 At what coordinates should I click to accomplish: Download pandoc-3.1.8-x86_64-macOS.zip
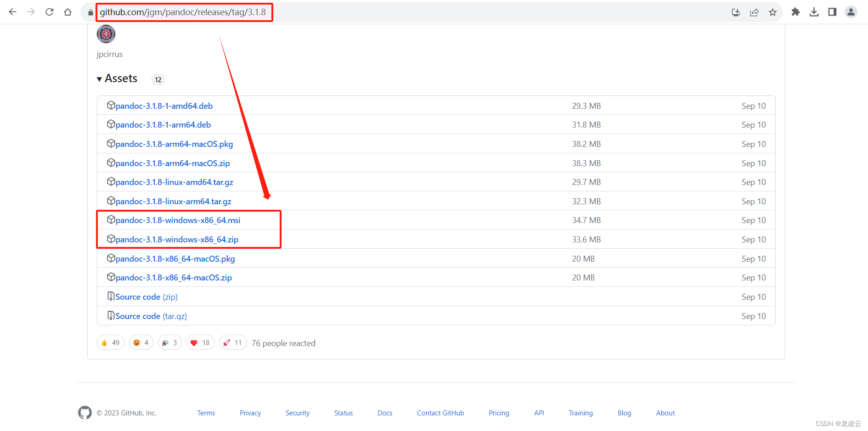coord(174,278)
